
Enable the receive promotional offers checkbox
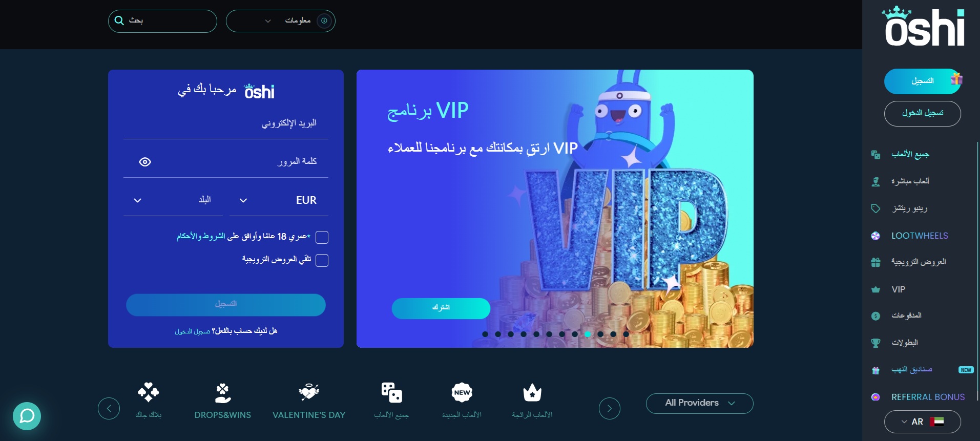coord(322,260)
